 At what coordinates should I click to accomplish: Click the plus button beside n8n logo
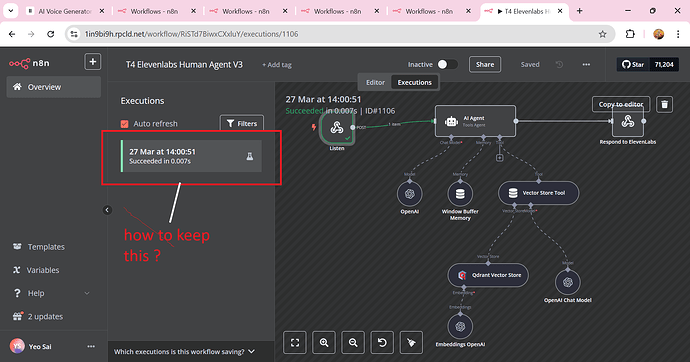(x=92, y=62)
